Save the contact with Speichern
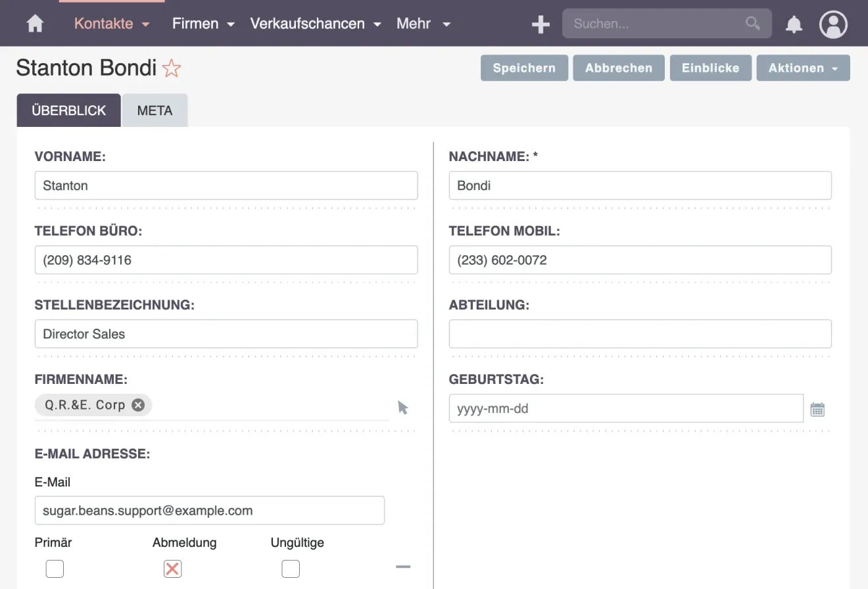The height and width of the screenshot is (589, 868). pos(524,68)
